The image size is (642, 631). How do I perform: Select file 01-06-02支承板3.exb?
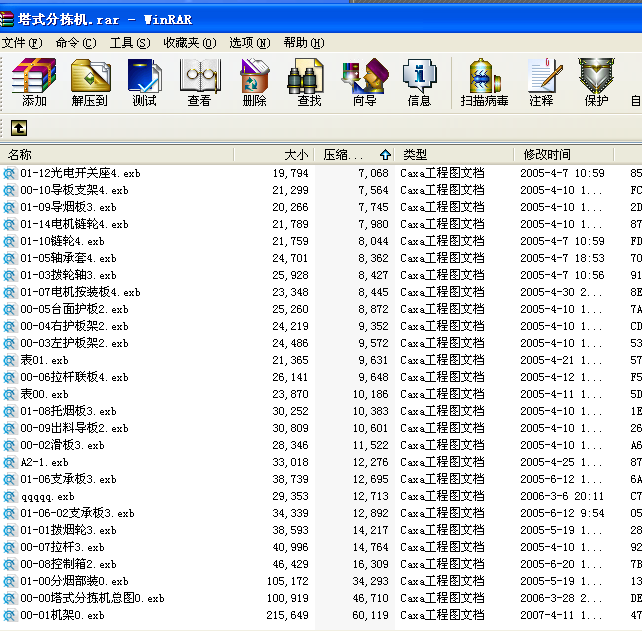77,513
